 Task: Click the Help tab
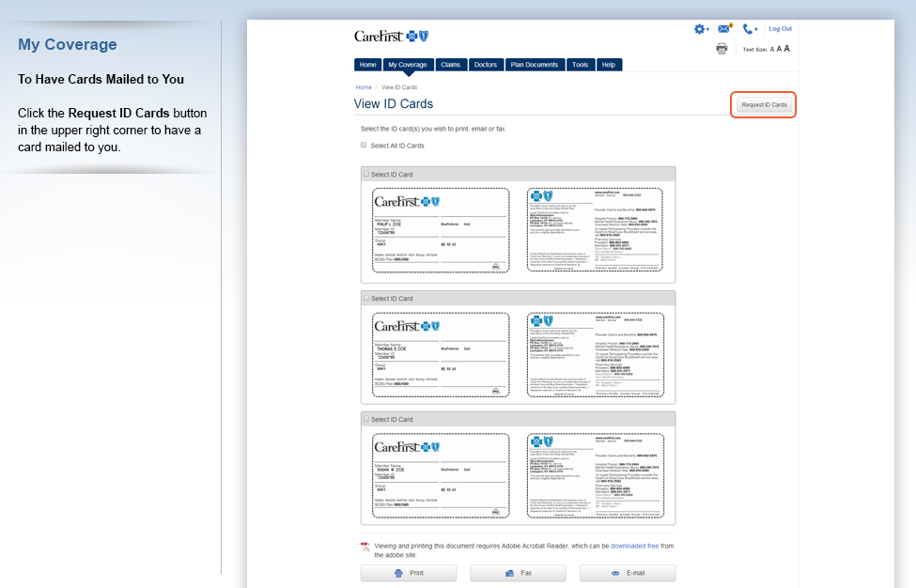pyautogui.click(x=609, y=65)
